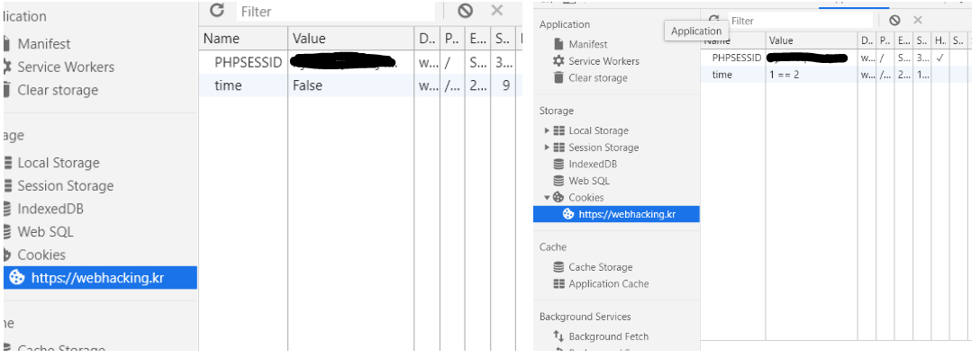Click the Manifest document icon in right sidebar

558,44
